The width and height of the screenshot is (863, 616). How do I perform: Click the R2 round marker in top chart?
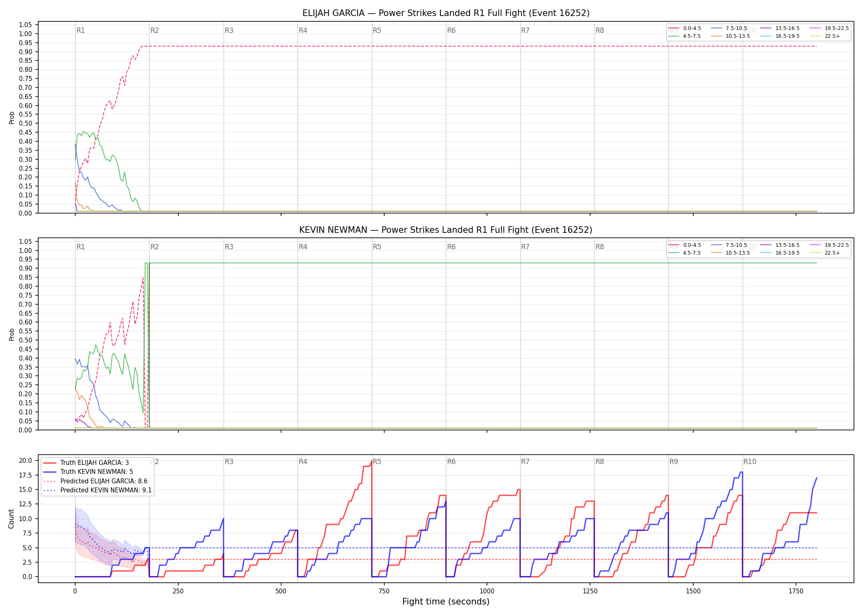click(155, 30)
